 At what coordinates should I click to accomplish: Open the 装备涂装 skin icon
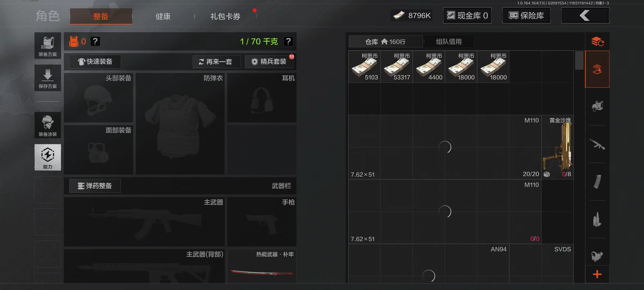tap(47, 125)
